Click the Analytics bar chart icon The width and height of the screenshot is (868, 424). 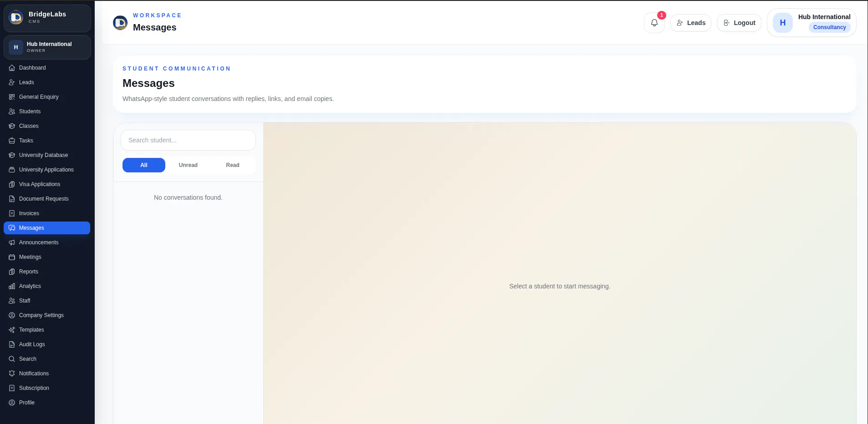[x=12, y=286]
